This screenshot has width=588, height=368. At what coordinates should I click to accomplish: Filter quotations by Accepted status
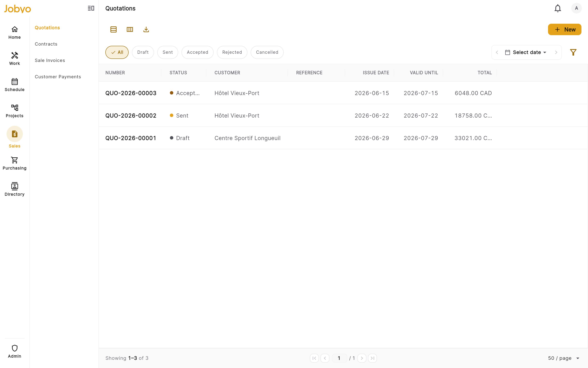198,52
